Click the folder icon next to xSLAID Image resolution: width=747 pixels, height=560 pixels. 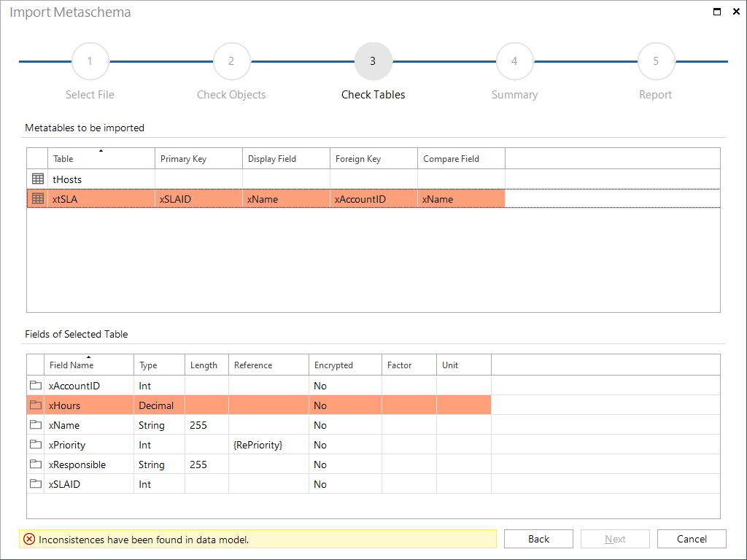[36, 483]
